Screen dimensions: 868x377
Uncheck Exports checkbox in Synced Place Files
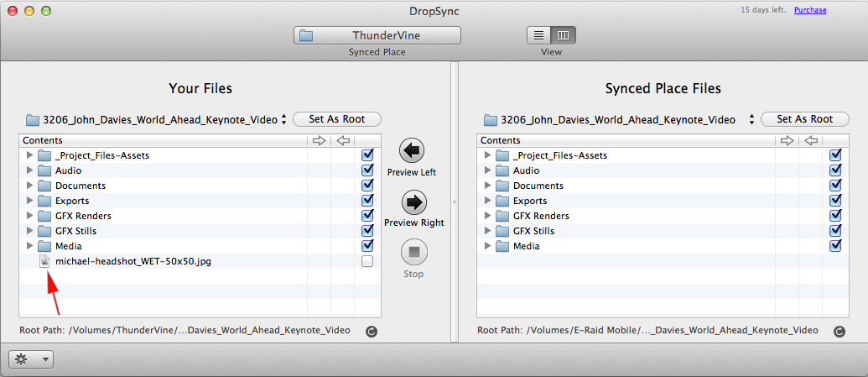tap(836, 200)
